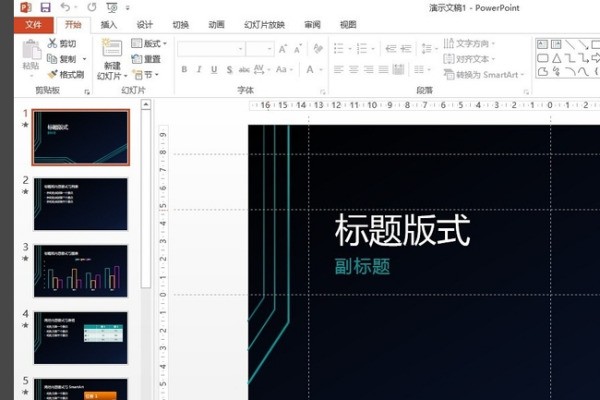Click the Save icon in quick access toolbar
Screen dimensions: 600x400
tap(46, 7)
